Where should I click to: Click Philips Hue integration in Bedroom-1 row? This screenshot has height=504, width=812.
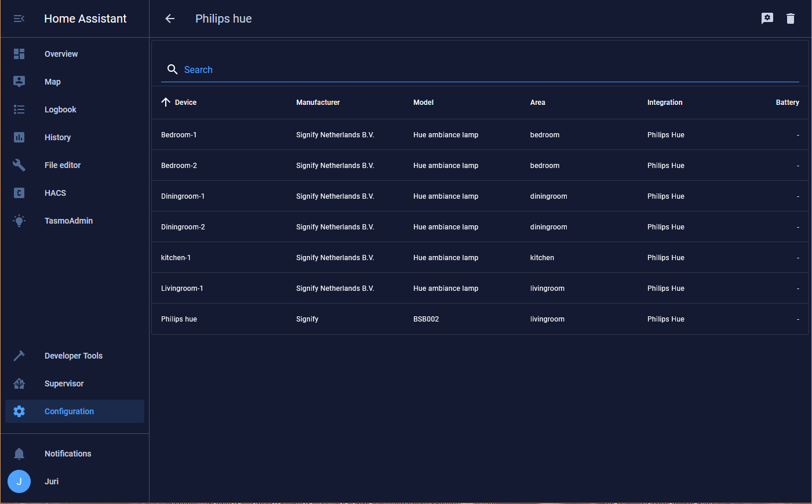click(665, 135)
